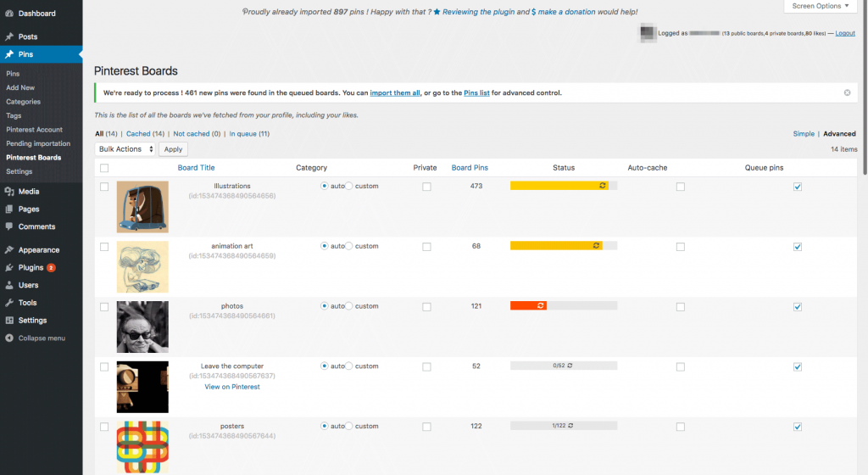Sort boards by the Board Pins column

click(x=470, y=168)
